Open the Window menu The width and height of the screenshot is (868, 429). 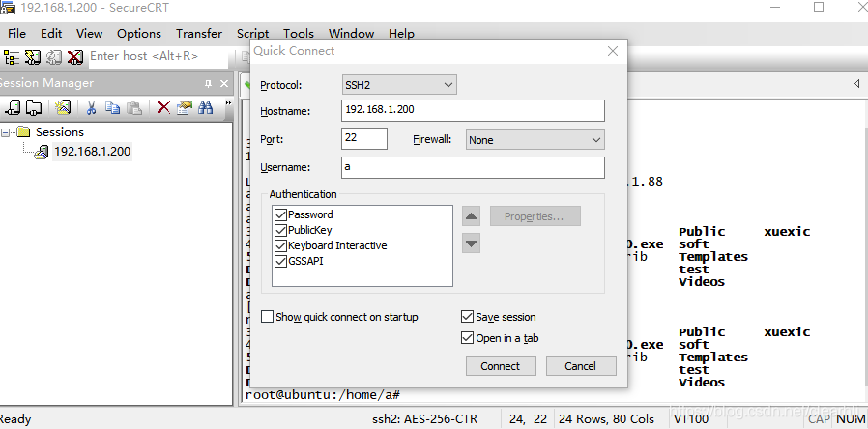351,34
